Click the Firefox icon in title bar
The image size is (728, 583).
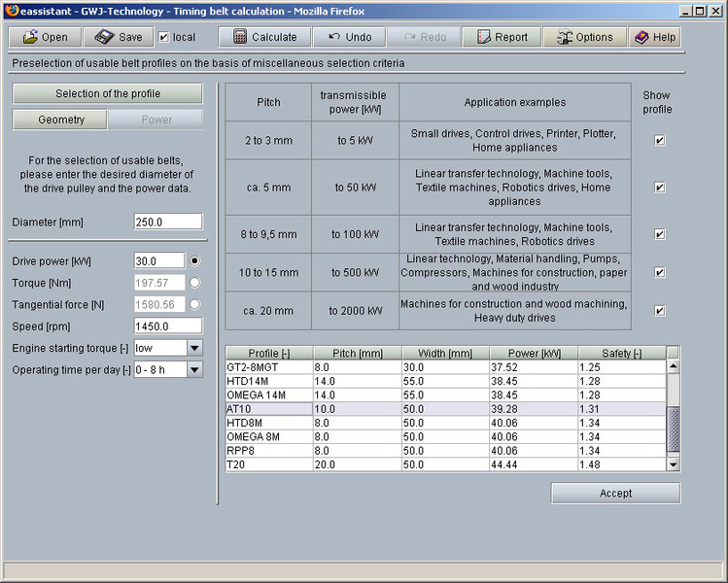[x=10, y=10]
